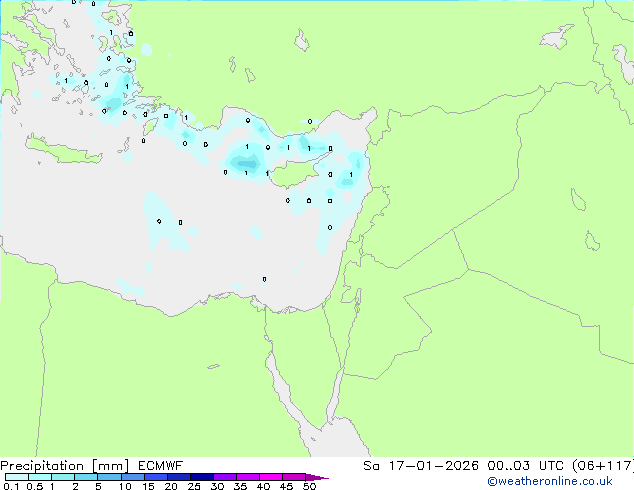Open the weatheronline.co.uk link

(x=550, y=481)
